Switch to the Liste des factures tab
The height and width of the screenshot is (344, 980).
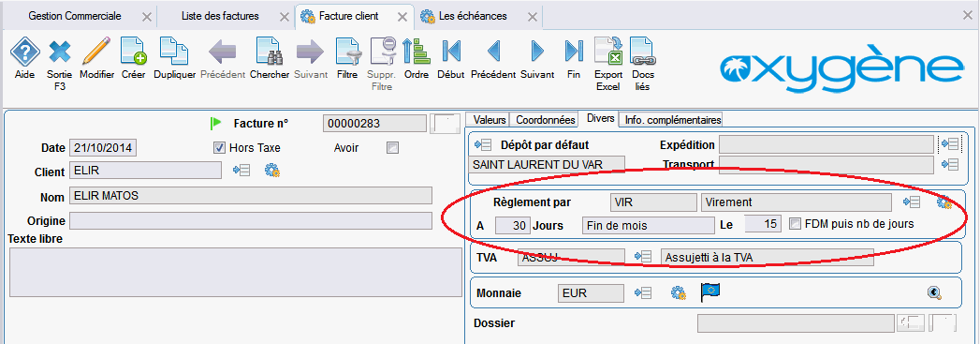click(x=219, y=16)
